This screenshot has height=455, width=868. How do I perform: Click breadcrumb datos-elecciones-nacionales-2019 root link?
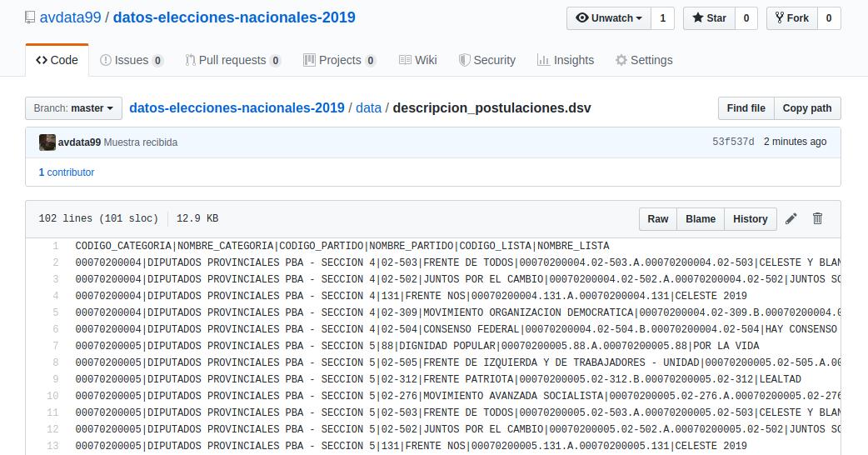pos(237,108)
